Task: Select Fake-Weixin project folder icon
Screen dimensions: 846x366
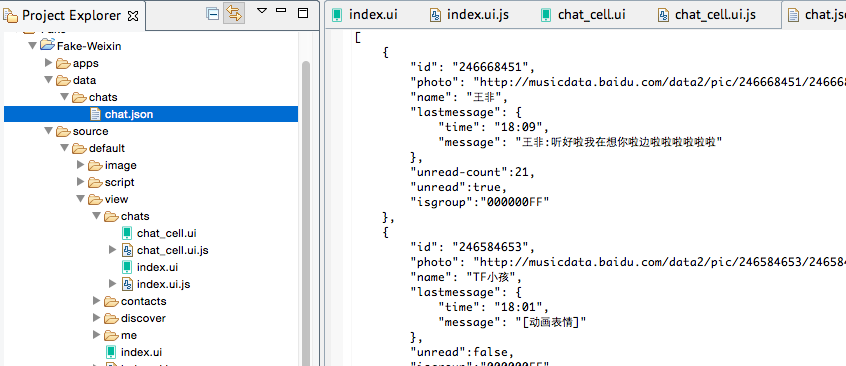Action: [47, 45]
